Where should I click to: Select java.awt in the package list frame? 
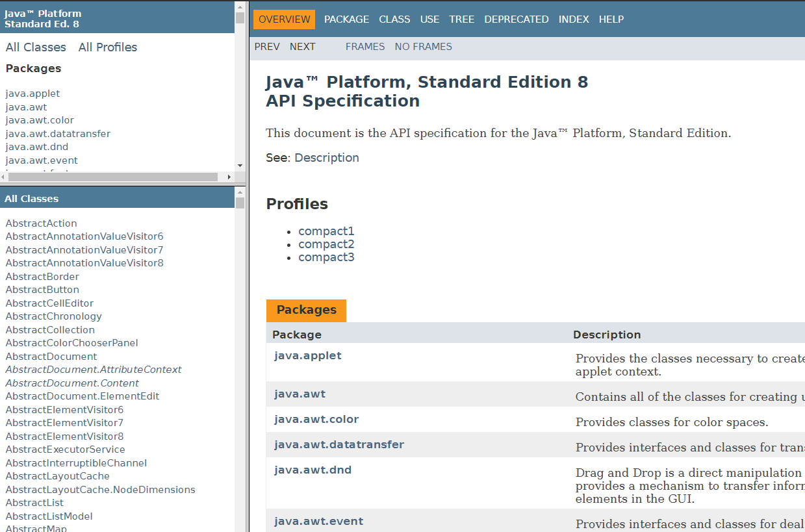point(26,107)
